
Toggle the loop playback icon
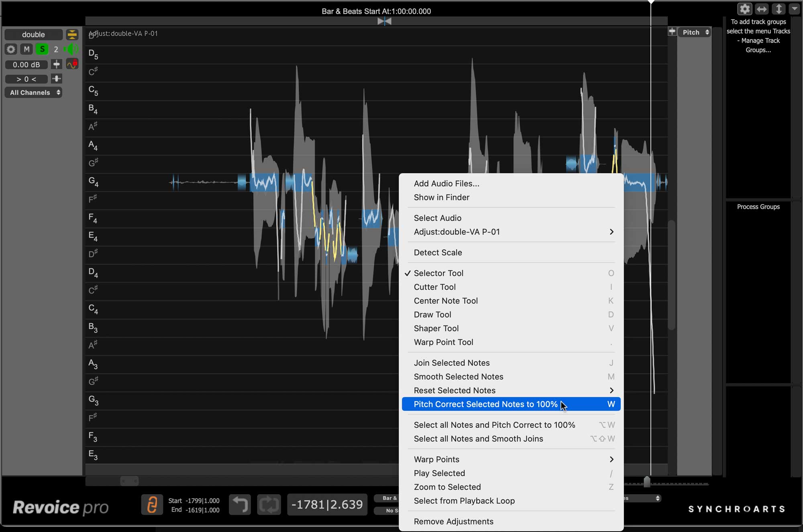(269, 504)
